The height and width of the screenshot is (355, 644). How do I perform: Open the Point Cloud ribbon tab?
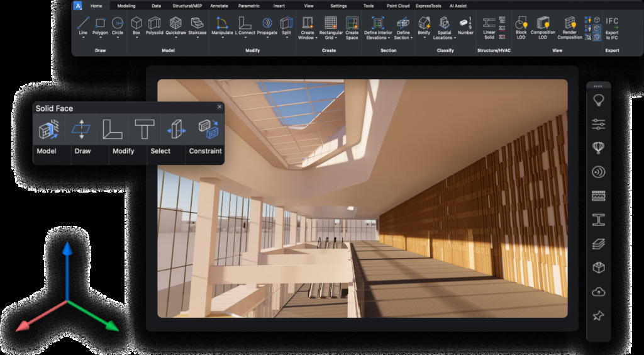pyautogui.click(x=398, y=6)
